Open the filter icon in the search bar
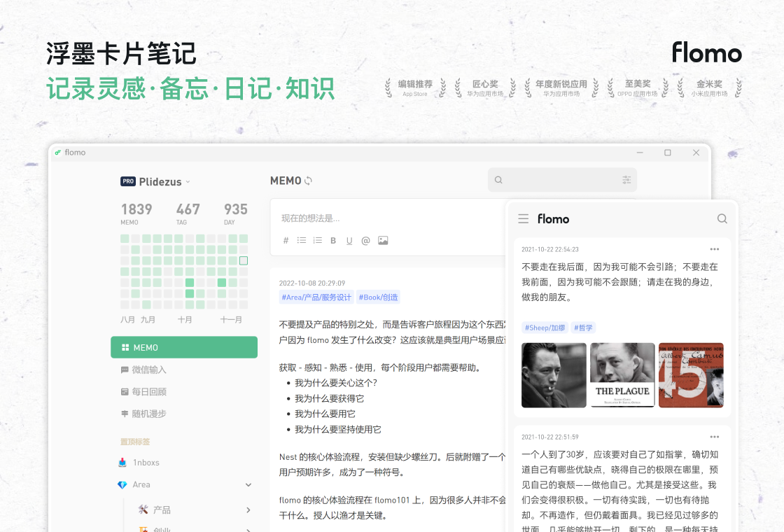The width and height of the screenshot is (784, 532). [x=628, y=180]
